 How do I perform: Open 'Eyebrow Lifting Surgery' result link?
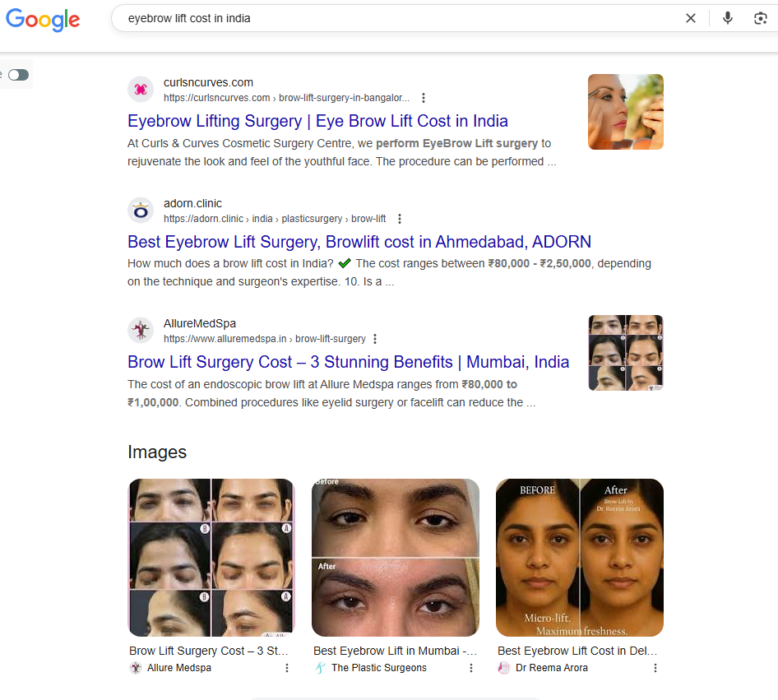click(x=317, y=121)
